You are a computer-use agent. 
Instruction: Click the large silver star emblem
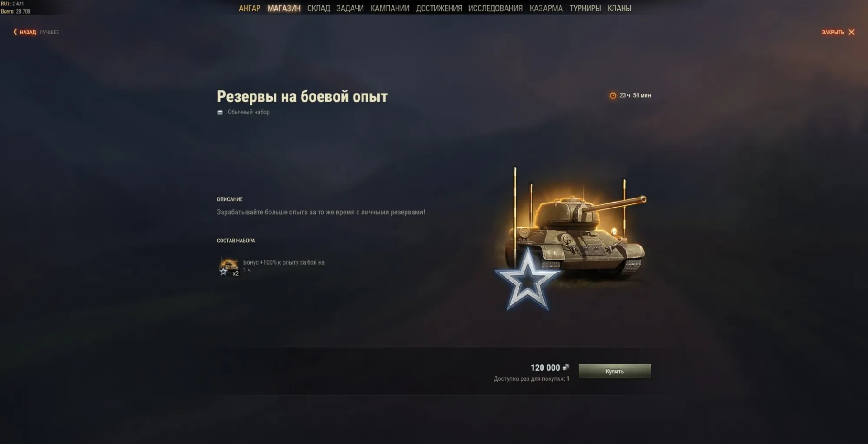pyautogui.click(x=528, y=280)
